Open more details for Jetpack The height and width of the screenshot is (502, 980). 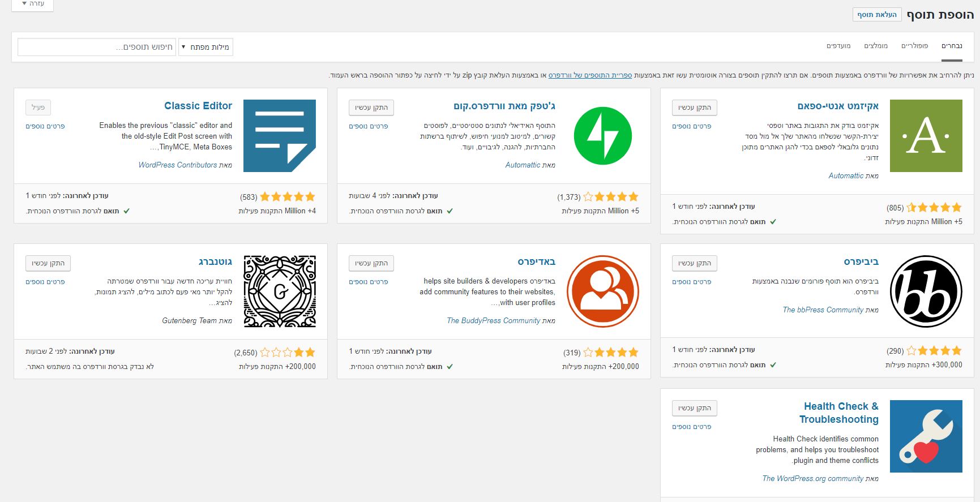[369, 126]
